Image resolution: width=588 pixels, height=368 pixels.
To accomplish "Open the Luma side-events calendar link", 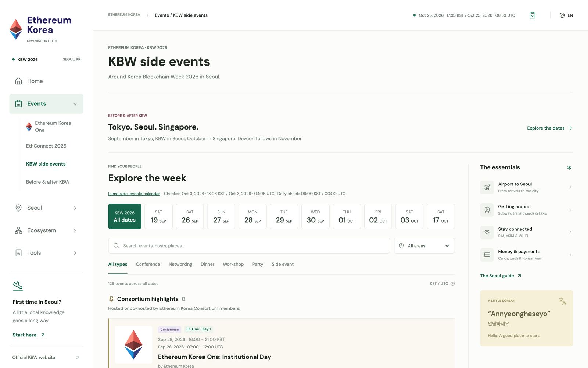I will pyautogui.click(x=134, y=194).
